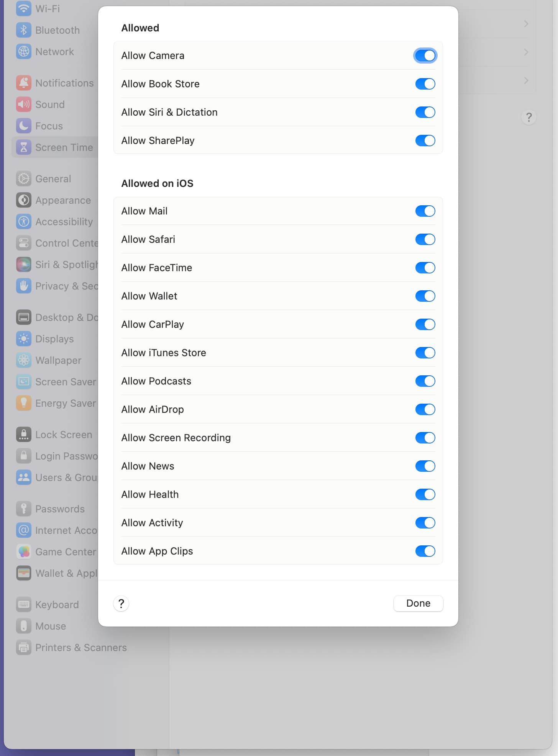Select the Network globe icon
This screenshot has width=558, height=756.
coord(24,51)
